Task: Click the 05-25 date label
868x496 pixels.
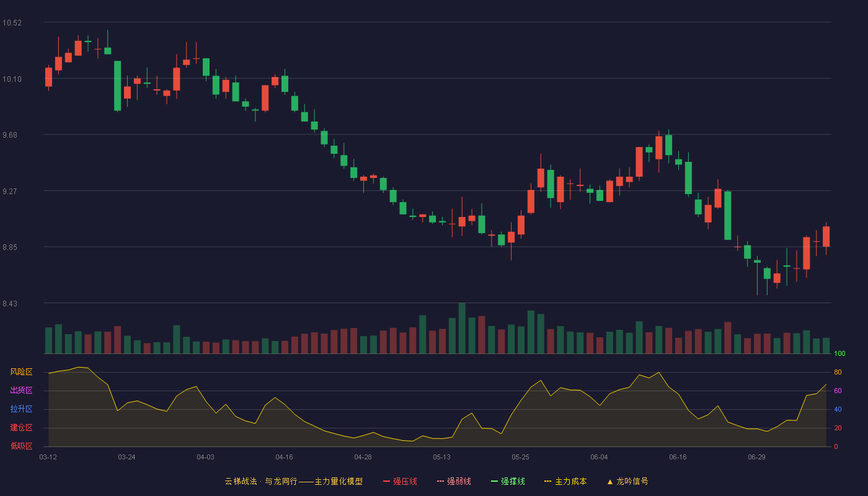Action: 520,457
